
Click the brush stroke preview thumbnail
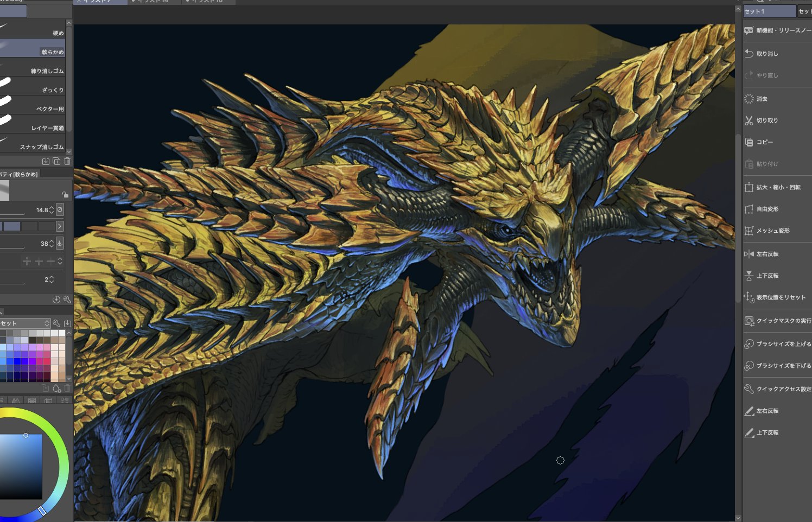point(5,191)
